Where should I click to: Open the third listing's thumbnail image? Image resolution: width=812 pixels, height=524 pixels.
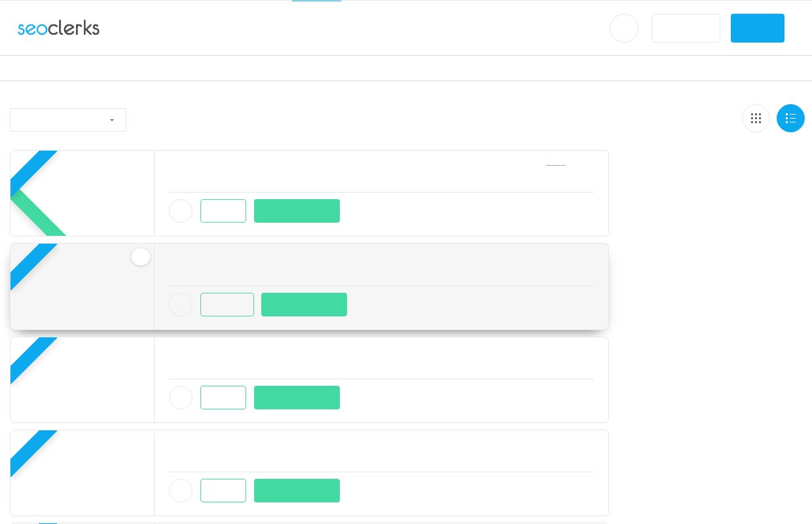(83, 380)
